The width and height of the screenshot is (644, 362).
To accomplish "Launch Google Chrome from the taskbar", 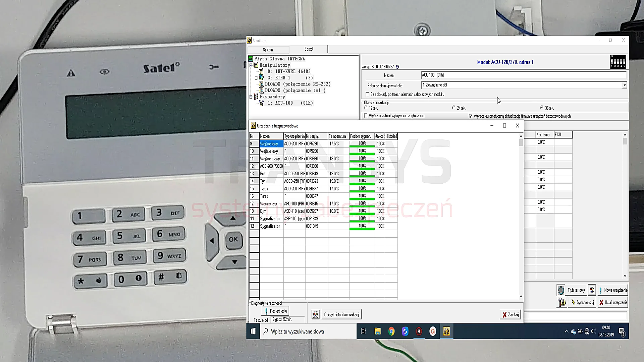I will coord(391,331).
